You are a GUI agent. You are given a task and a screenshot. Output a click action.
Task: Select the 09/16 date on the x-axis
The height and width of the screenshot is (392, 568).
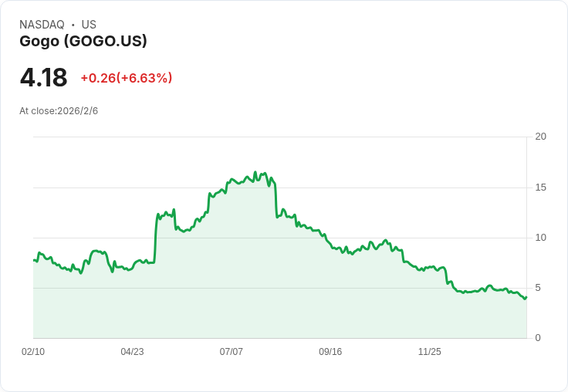(x=330, y=352)
